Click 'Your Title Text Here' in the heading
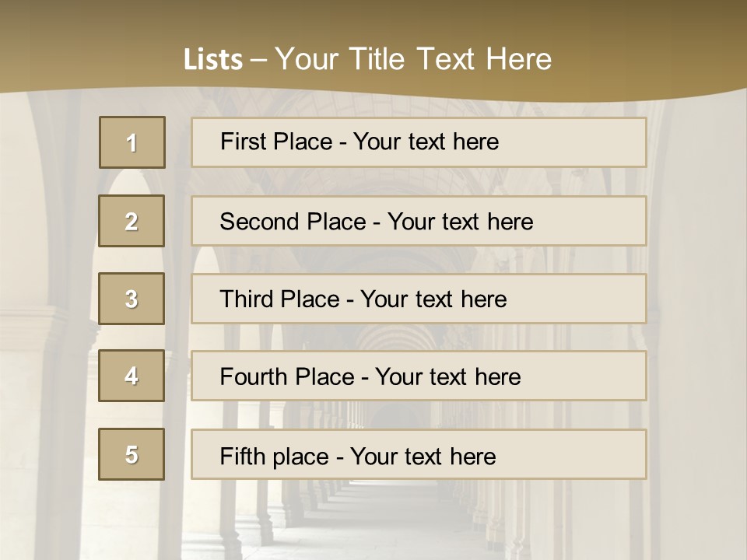Image resolution: width=747 pixels, height=560 pixels. pos(413,59)
